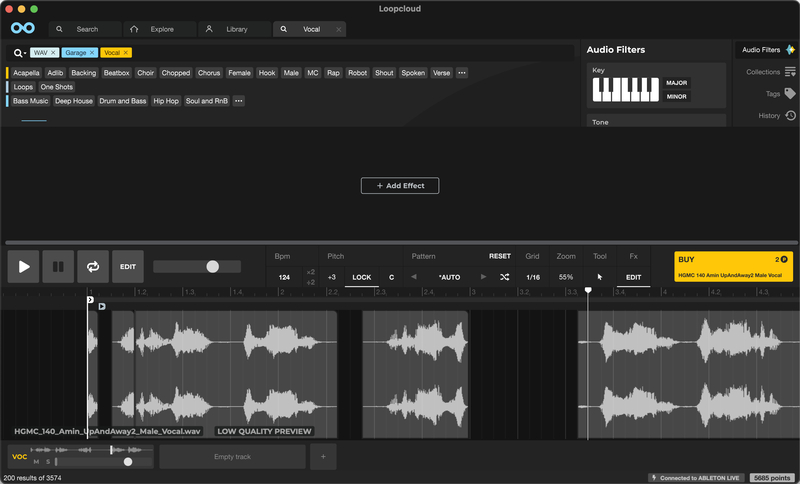The image size is (800, 484).
Task: Mute the VOC track
Action: point(37,462)
